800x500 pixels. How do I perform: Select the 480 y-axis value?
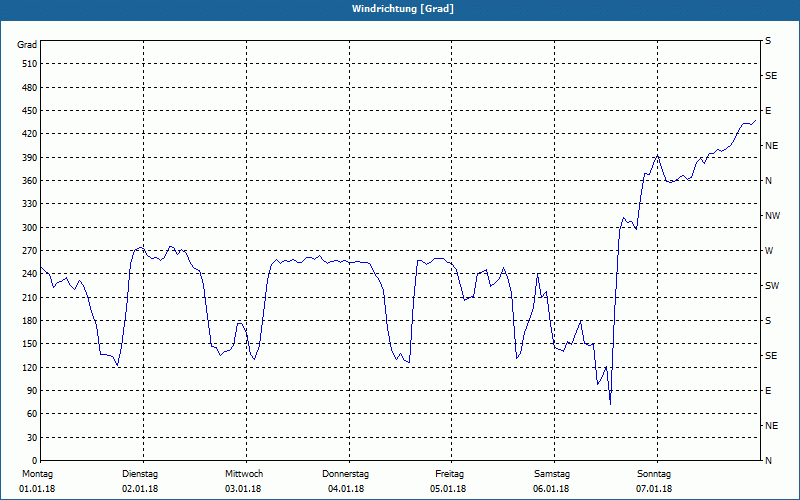click(x=30, y=88)
